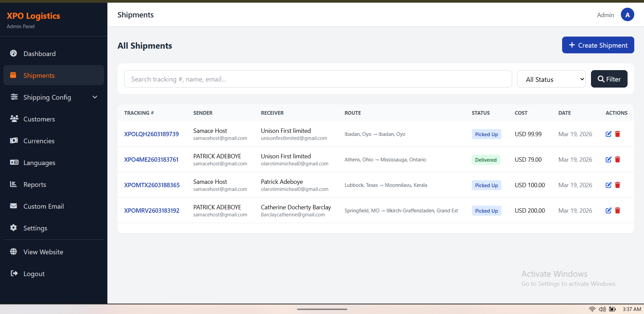The height and width of the screenshot is (314, 644).
Task: Open the Dashboard sidebar icon
Action: click(x=13, y=53)
